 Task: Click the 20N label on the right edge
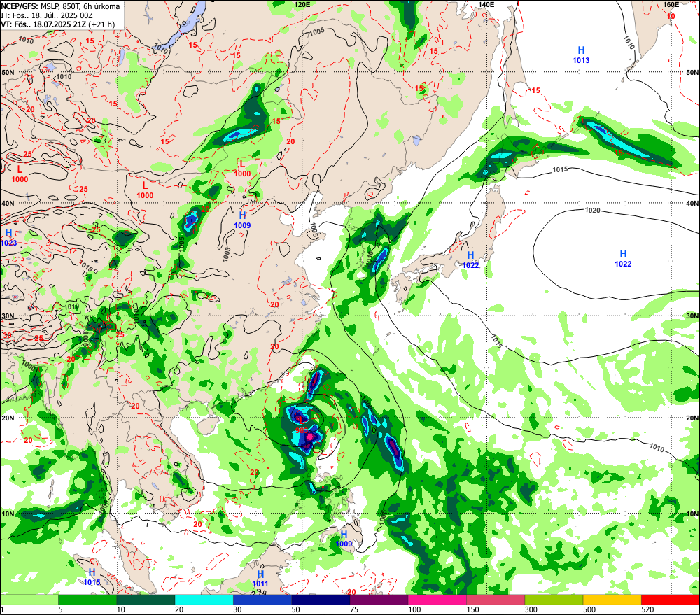(x=692, y=418)
